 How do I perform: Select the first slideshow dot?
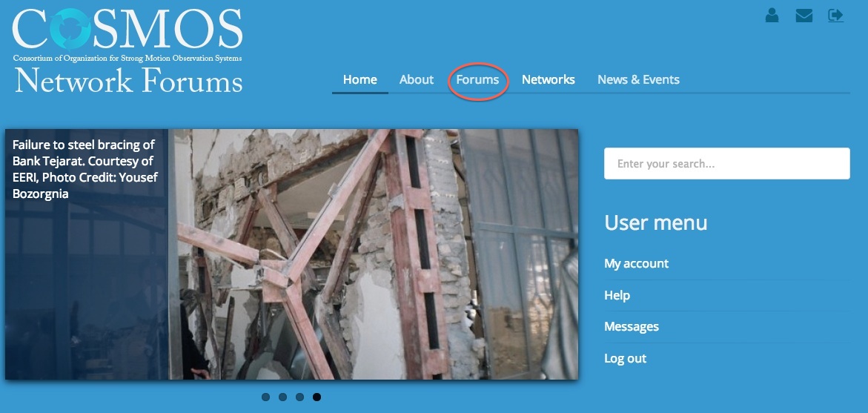coord(265,397)
